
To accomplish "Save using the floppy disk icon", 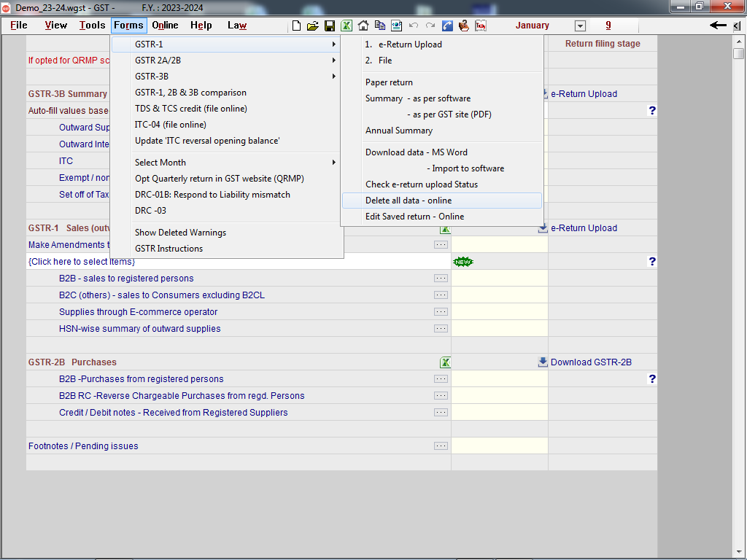I will pos(330,26).
